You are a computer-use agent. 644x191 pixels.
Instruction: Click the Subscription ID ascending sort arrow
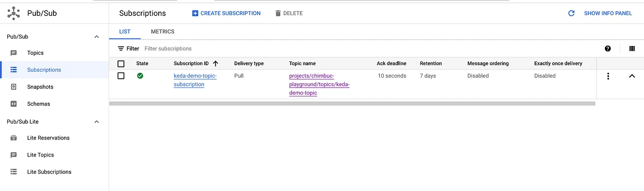pyautogui.click(x=216, y=63)
